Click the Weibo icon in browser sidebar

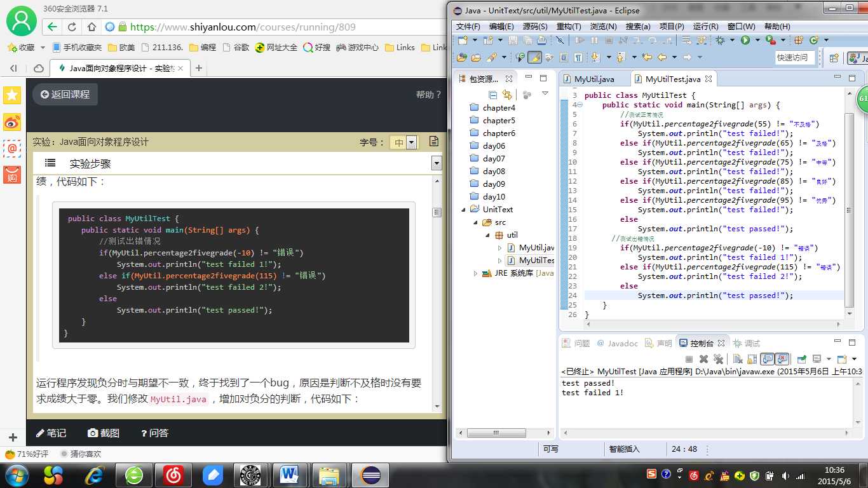12,122
